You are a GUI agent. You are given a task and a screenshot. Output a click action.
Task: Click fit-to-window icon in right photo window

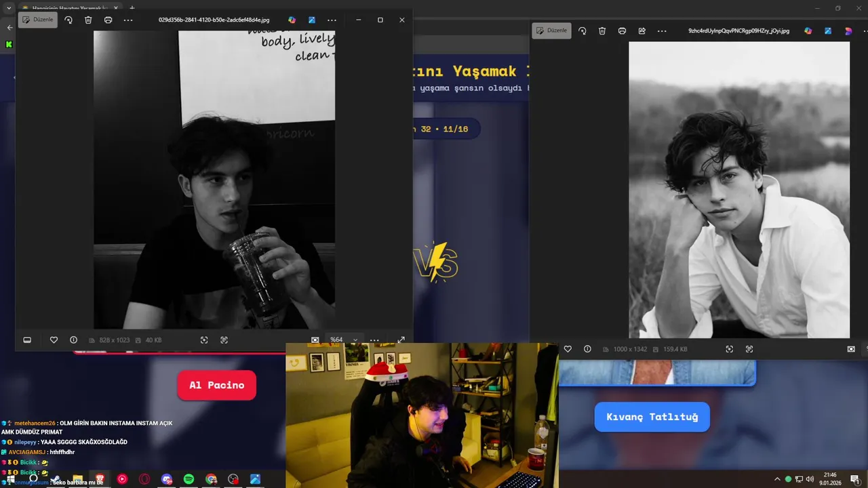(729, 349)
